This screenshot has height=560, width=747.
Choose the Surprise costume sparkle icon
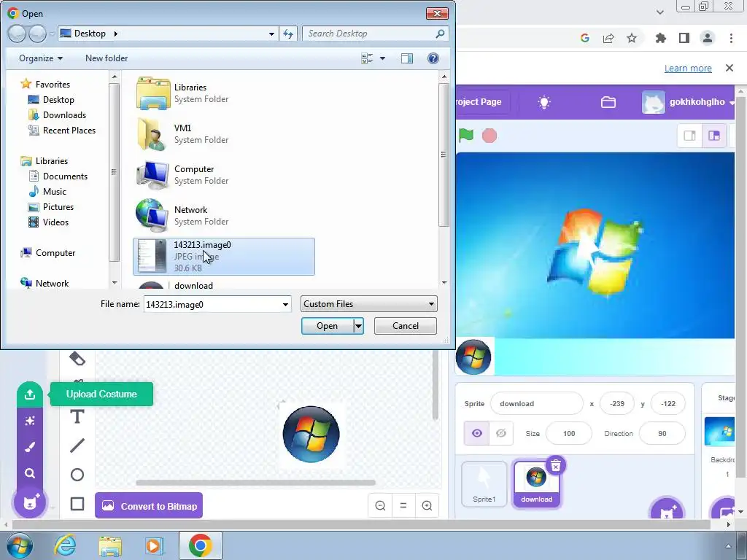[29, 421]
